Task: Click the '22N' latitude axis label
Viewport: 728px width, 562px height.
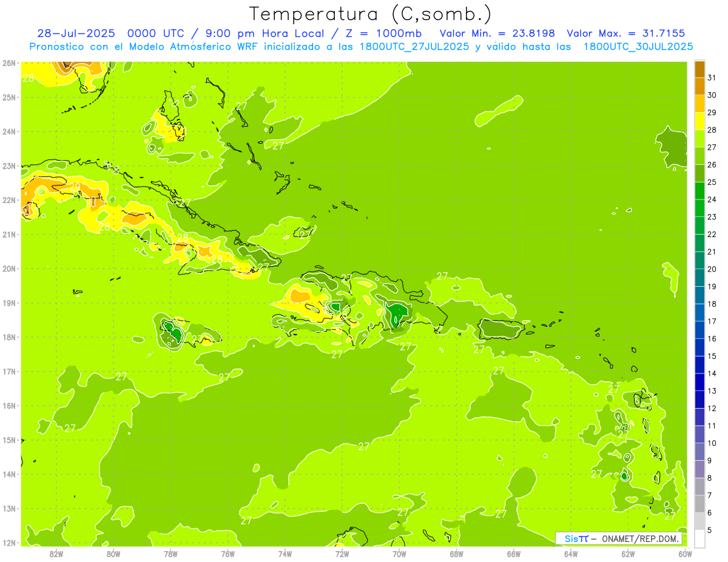Action: pos(8,200)
